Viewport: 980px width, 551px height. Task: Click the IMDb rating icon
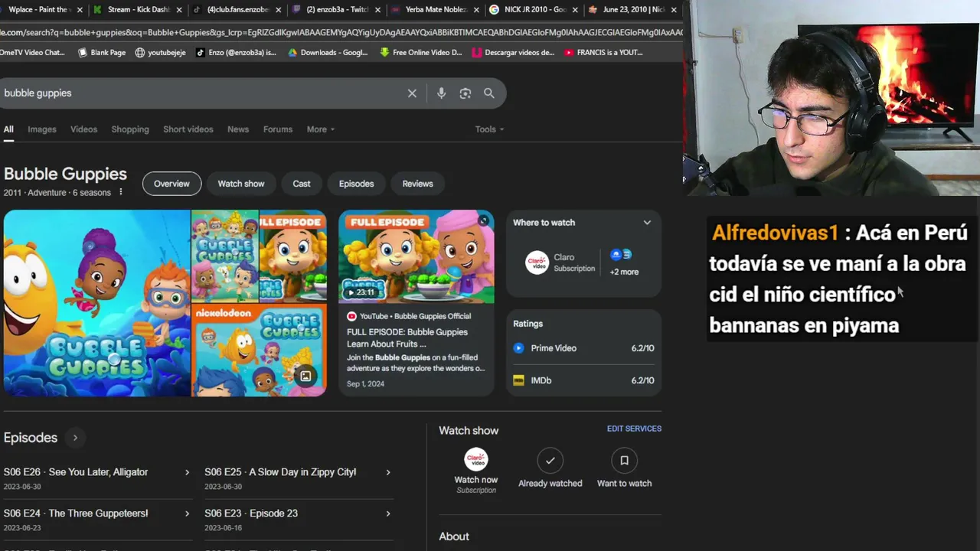click(518, 380)
